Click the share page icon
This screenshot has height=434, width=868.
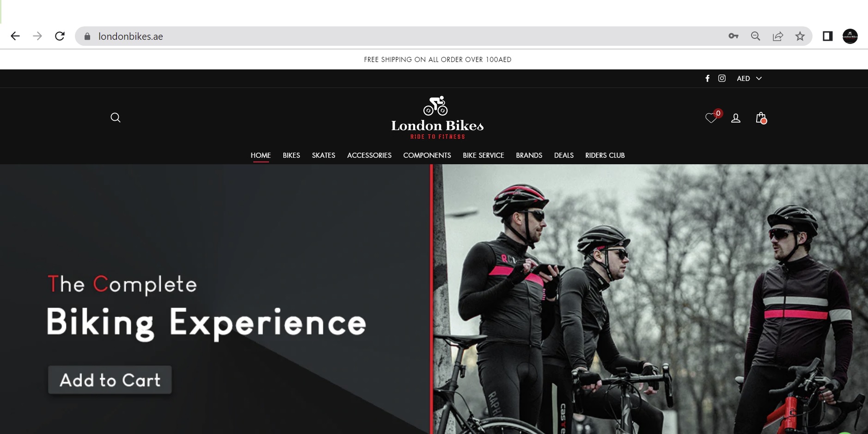click(x=778, y=36)
